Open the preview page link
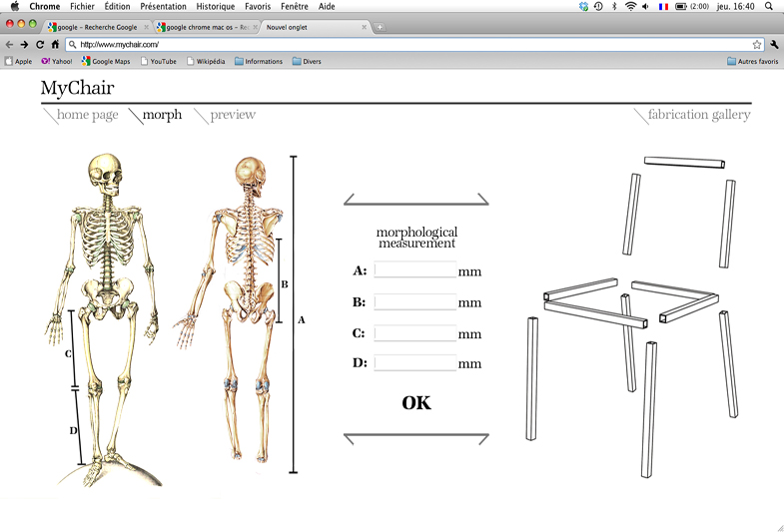The width and height of the screenshot is (784, 532). (233, 115)
